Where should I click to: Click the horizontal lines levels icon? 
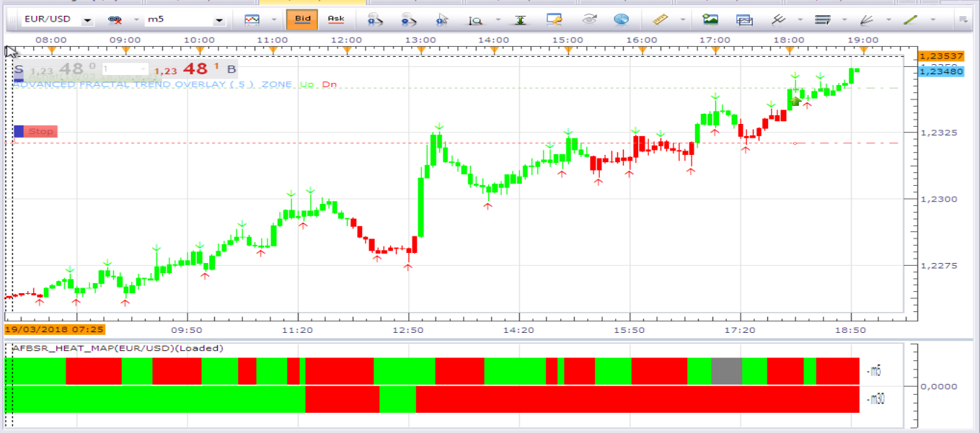pyautogui.click(x=823, y=19)
